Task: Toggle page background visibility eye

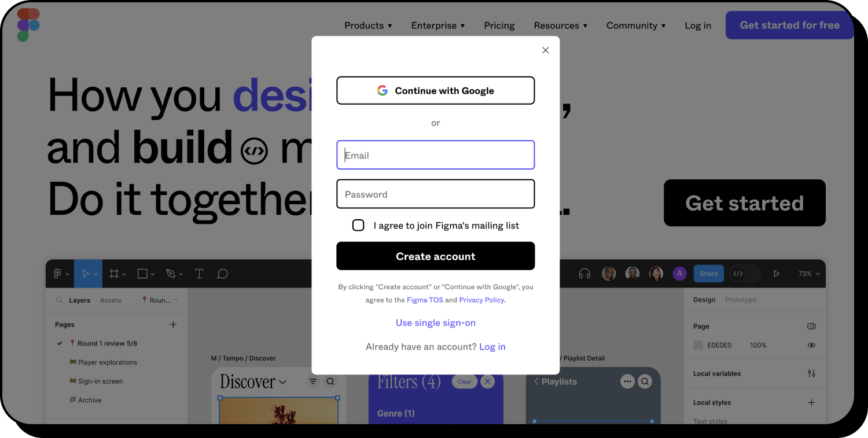Action: coord(811,345)
